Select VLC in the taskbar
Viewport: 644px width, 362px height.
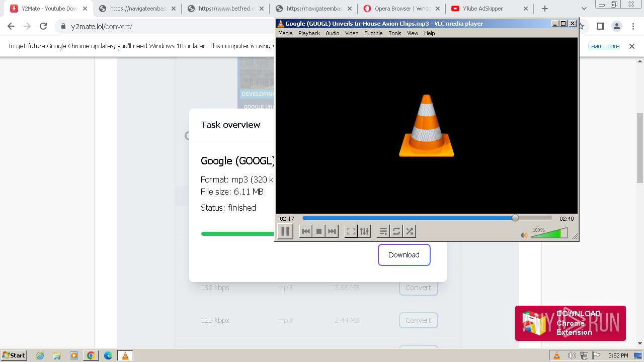(x=125, y=355)
